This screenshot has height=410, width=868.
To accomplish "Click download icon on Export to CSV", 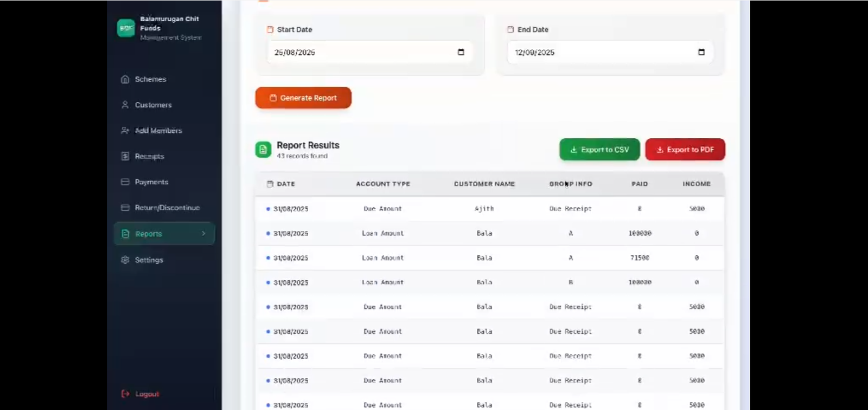I will (573, 150).
